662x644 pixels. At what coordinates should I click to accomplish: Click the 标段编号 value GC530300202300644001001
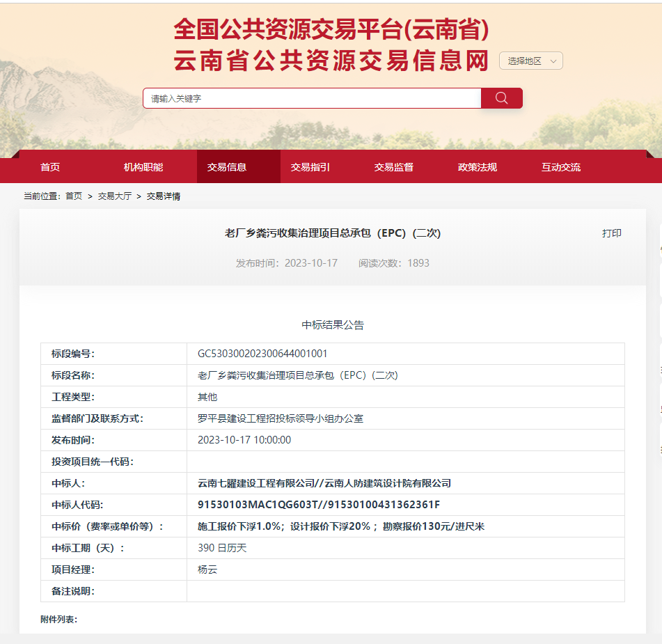[262, 354]
